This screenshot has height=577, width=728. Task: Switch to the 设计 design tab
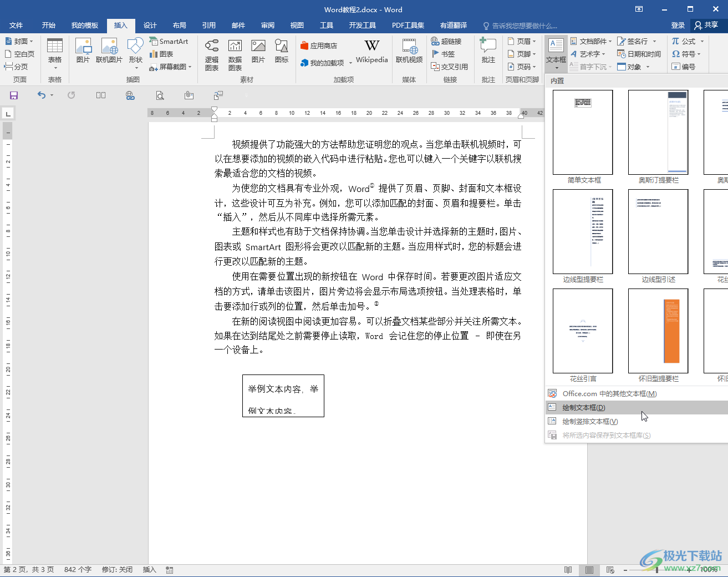(150, 26)
